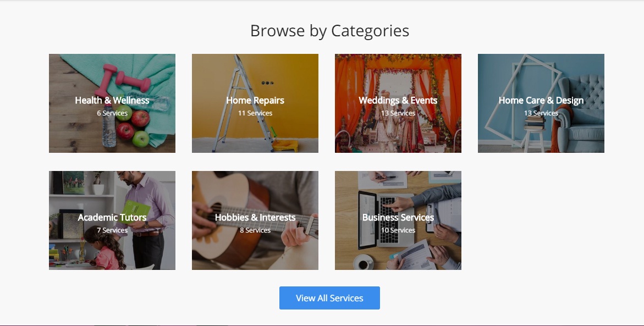Screen dimensions: 644x326
Task: Click the 10 Services count label
Action: pos(398,230)
